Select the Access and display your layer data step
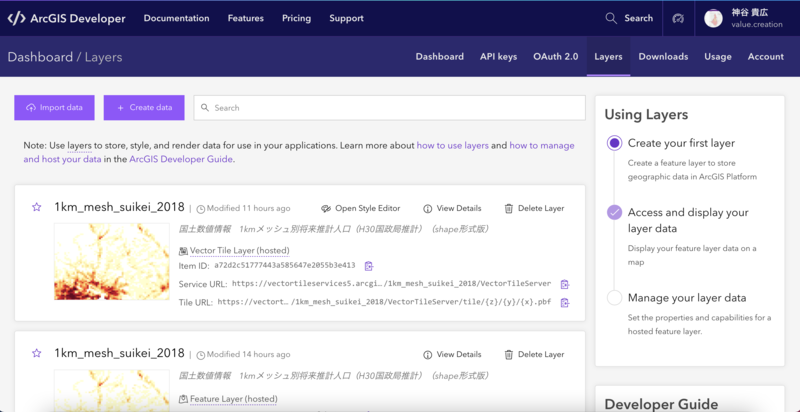Screen dimensions: 800x412 point(614,212)
